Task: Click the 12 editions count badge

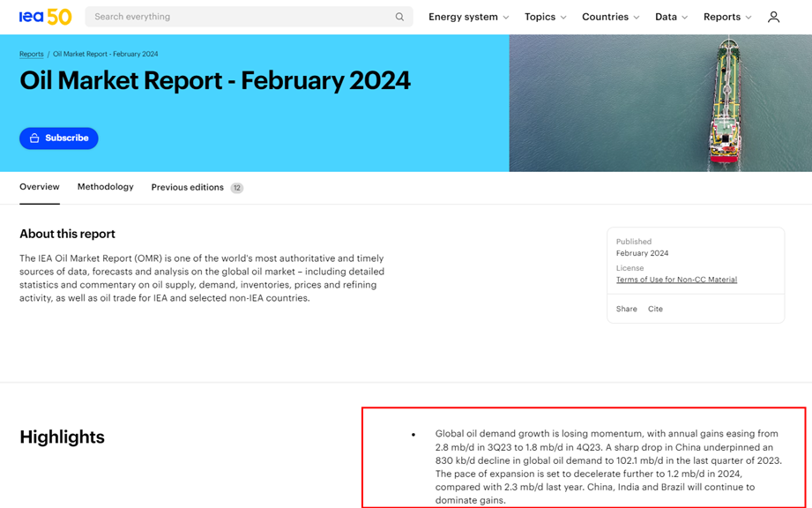Action: pyautogui.click(x=236, y=188)
